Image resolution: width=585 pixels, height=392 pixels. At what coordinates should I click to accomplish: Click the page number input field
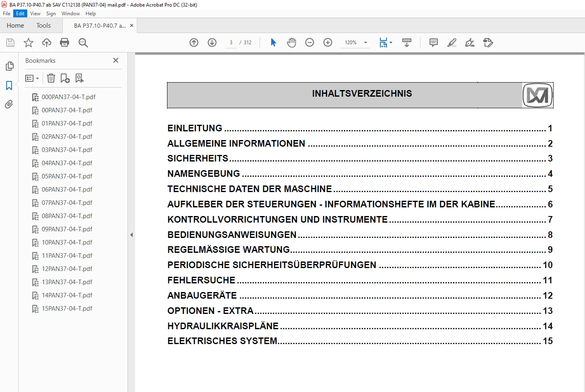(231, 43)
